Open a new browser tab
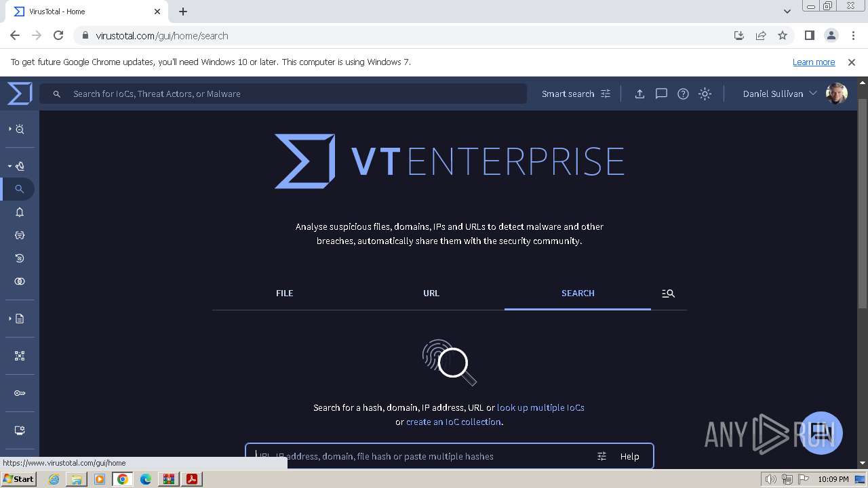This screenshot has height=488, width=868. click(183, 12)
